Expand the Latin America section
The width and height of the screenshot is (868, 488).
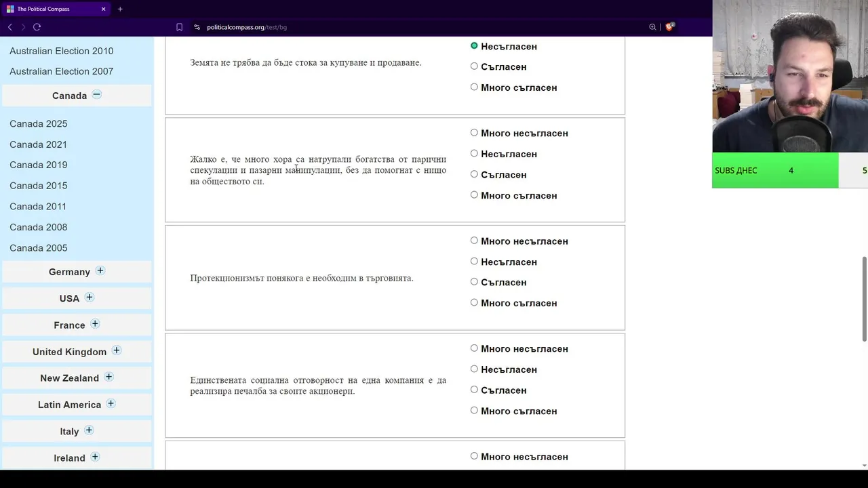click(111, 404)
